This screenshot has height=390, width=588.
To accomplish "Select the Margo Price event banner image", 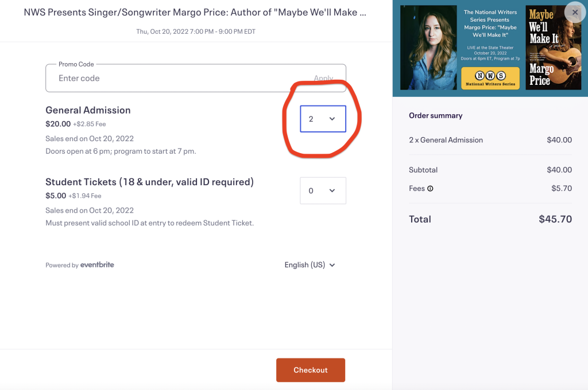I will [490, 48].
